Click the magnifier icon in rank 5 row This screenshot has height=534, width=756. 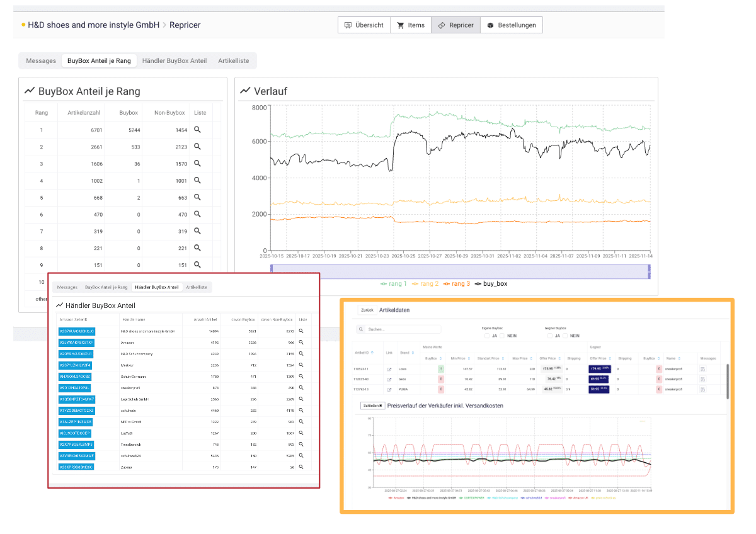coord(197,198)
